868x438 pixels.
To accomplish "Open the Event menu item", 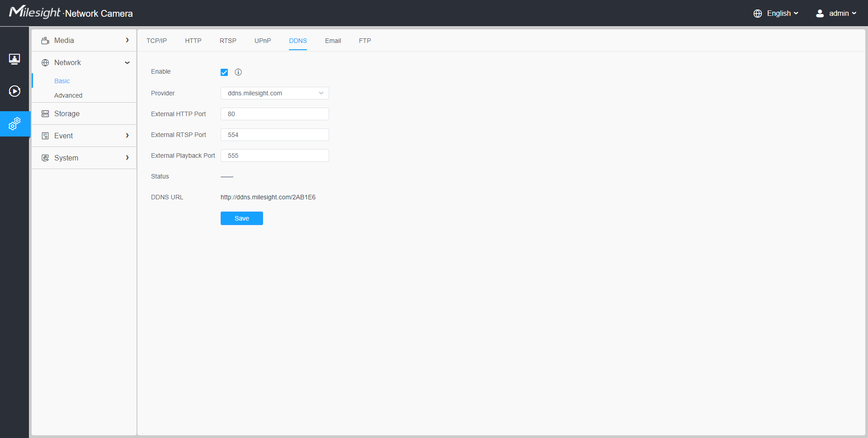I will pos(84,136).
